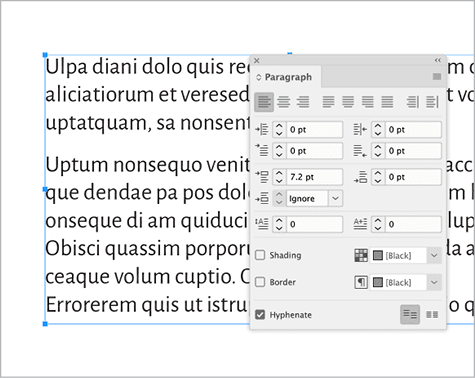Open border options pilcrow icon

[x=361, y=282]
